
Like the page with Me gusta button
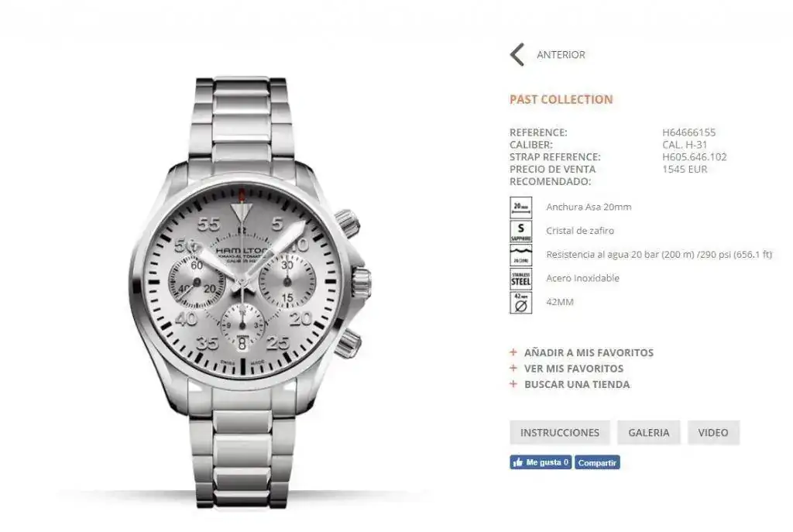(x=541, y=462)
